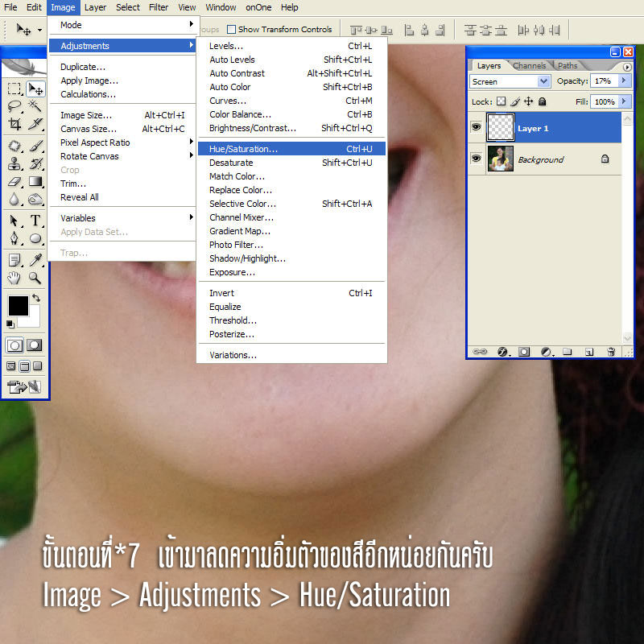Expand the Rotate Canvas submenu
This screenshot has height=644, width=644.
(123, 156)
